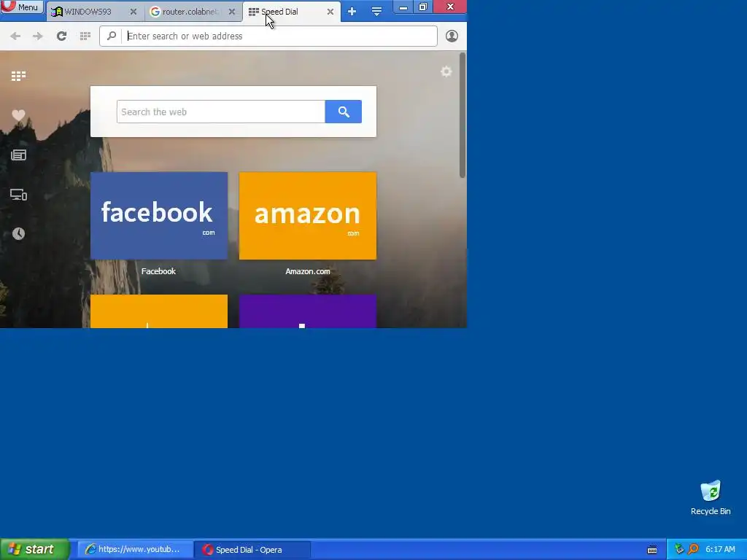This screenshot has width=747, height=560.
Task: Open Bookmarks heart icon in sidebar
Action: pyautogui.click(x=18, y=115)
